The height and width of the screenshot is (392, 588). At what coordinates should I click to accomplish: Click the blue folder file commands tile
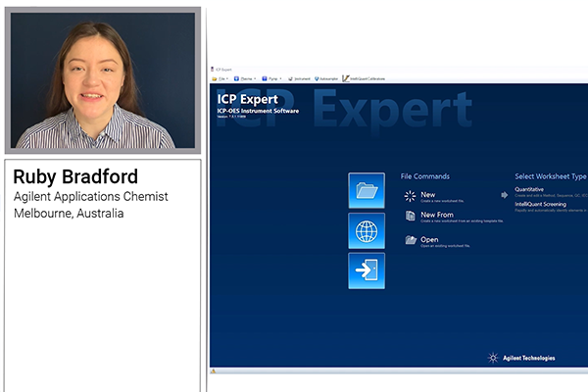click(367, 190)
